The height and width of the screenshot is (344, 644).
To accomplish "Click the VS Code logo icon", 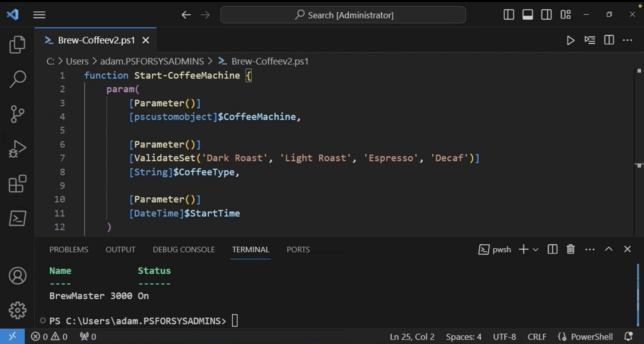I will [x=12, y=14].
